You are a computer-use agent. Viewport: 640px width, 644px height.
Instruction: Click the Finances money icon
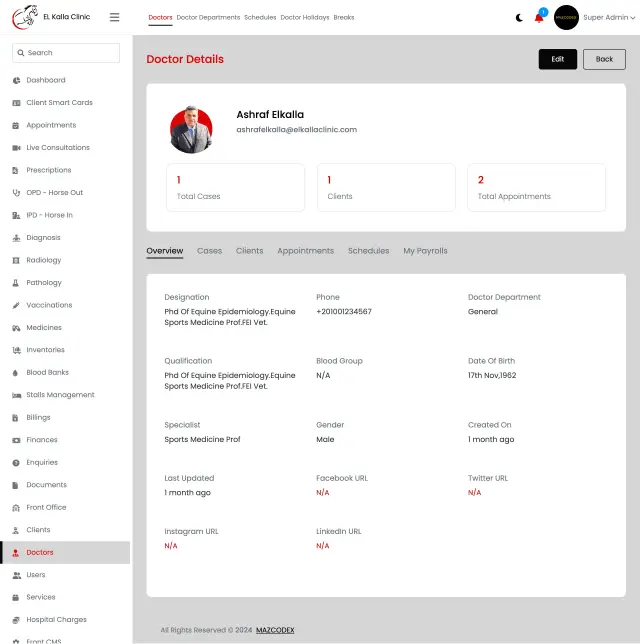pos(16,440)
